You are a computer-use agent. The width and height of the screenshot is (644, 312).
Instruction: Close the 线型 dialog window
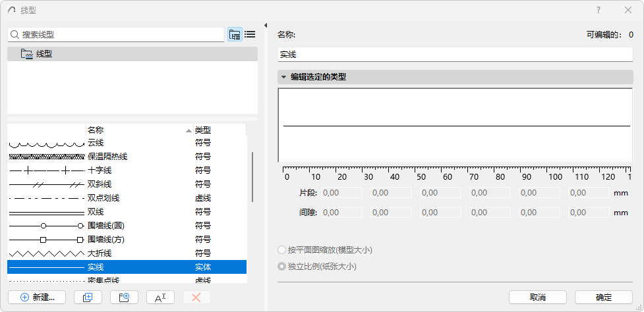point(628,11)
